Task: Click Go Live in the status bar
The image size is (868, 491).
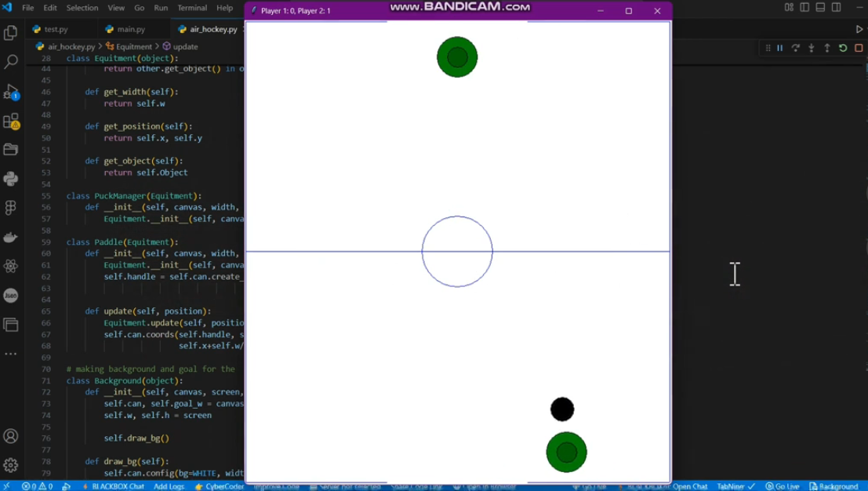Action: (783, 486)
